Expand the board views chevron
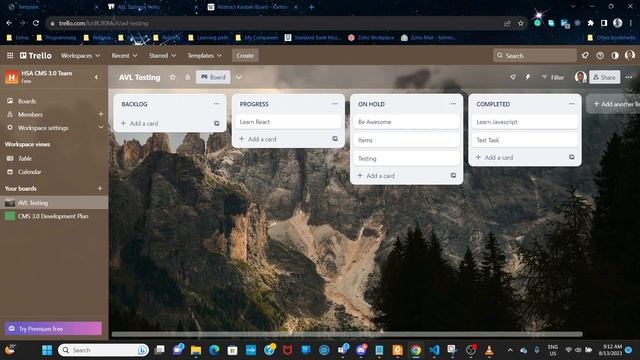640x360 pixels. (239, 77)
